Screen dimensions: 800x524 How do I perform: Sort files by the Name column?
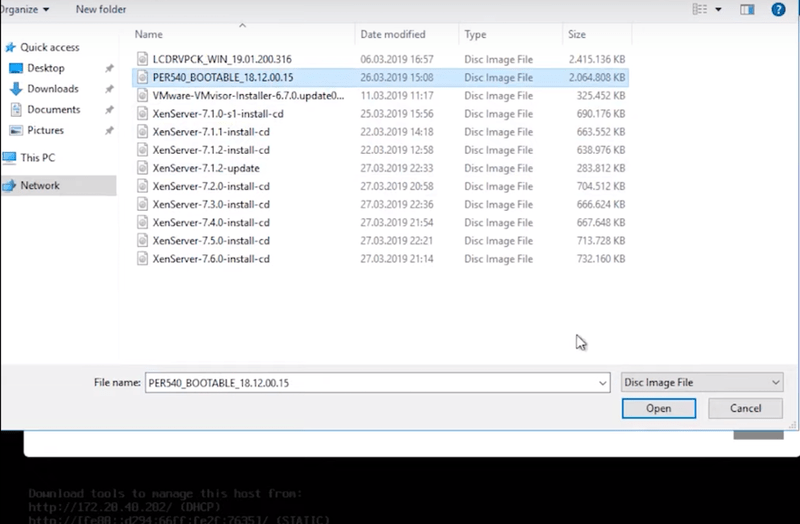(149, 35)
